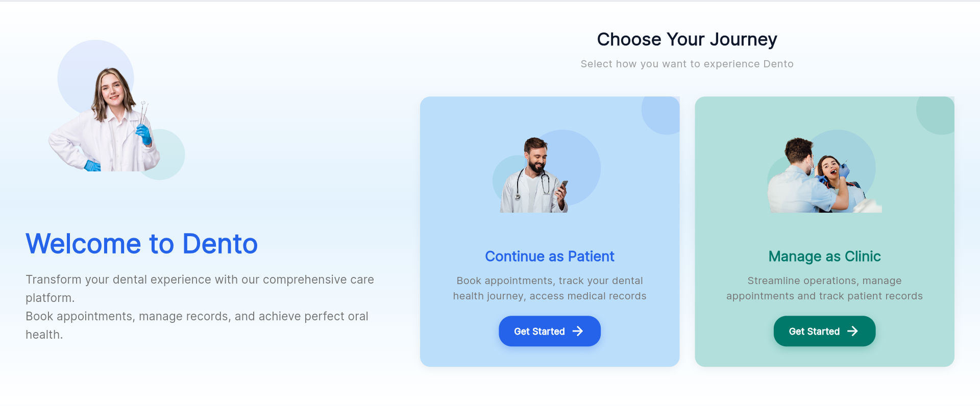Select the Continue as Patient heading
Screen dimensions: 980x406
click(549, 256)
